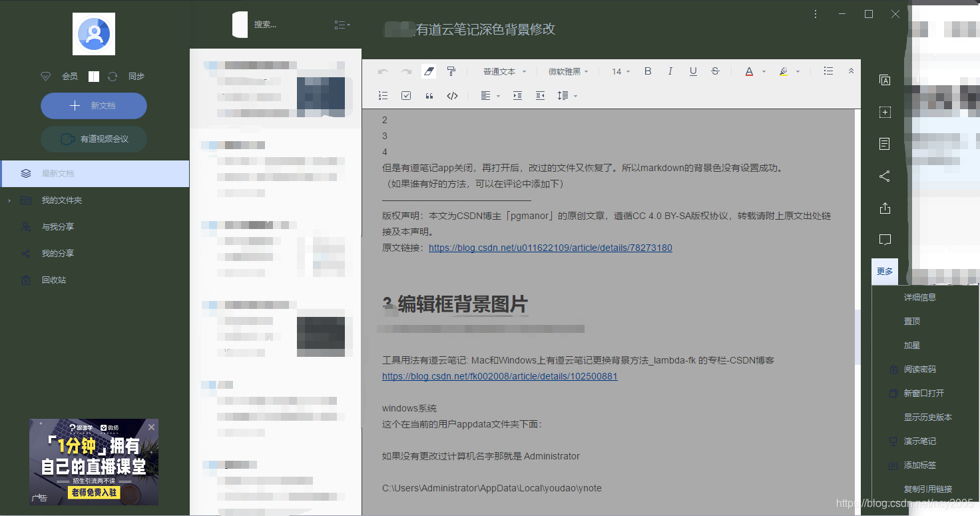
Task: Toggle strikethrough formatting
Action: 715,71
